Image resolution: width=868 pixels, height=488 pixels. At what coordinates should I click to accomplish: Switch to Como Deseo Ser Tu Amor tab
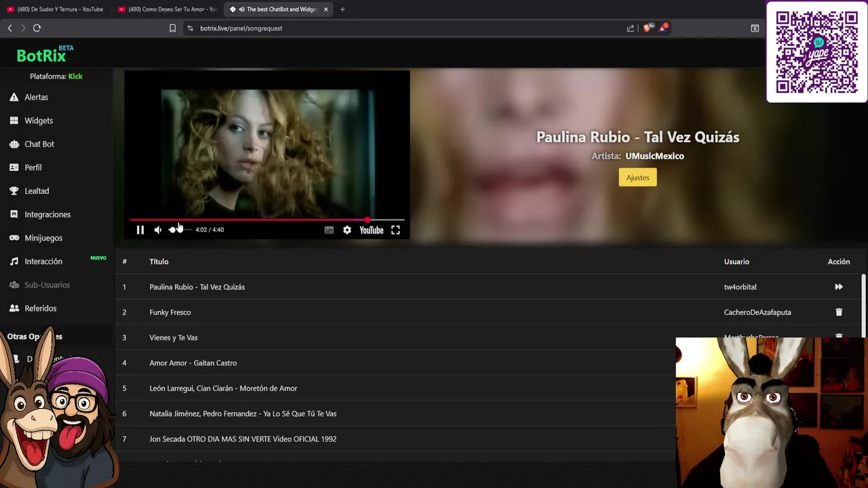pos(166,9)
